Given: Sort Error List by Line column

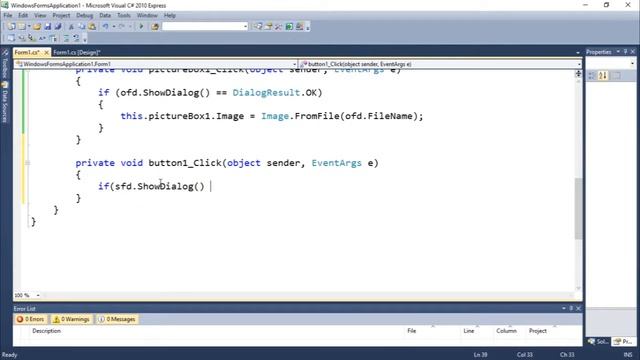Looking at the screenshot, I should 469,331.
